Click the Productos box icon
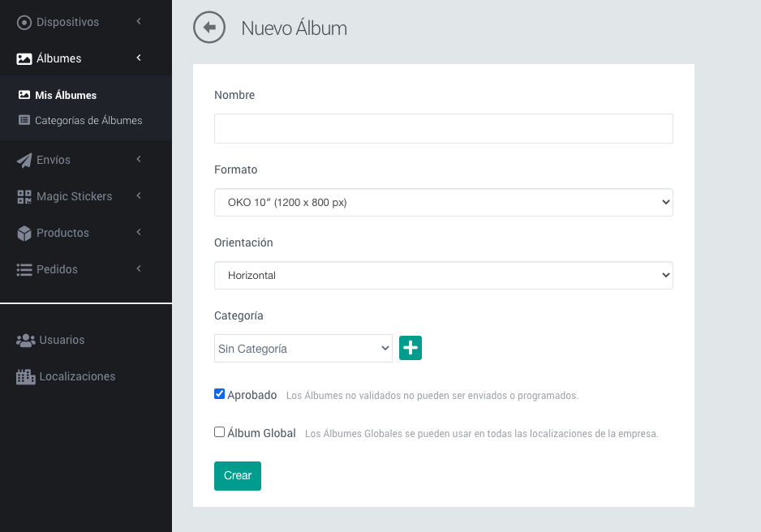761x532 pixels. [24, 234]
